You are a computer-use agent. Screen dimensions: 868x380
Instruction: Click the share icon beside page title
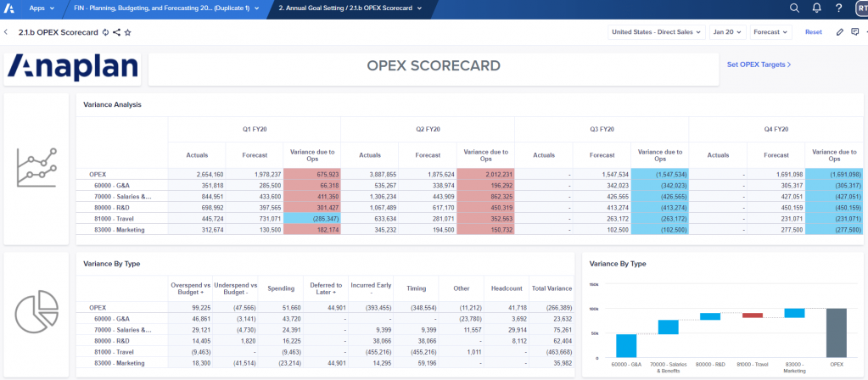116,32
